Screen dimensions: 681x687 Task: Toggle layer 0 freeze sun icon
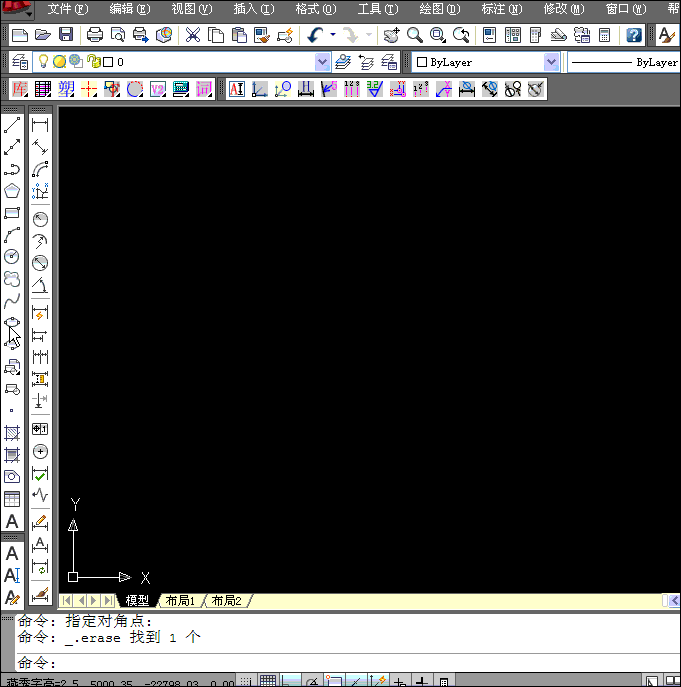[x=60, y=61]
